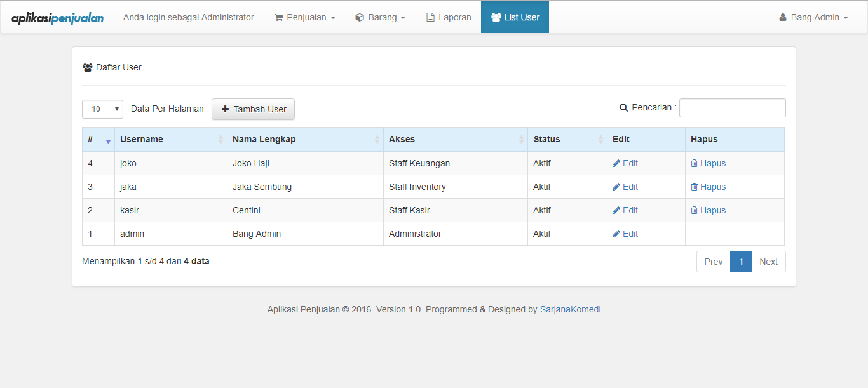
Task: Sort table by Username column
Action: coord(220,140)
